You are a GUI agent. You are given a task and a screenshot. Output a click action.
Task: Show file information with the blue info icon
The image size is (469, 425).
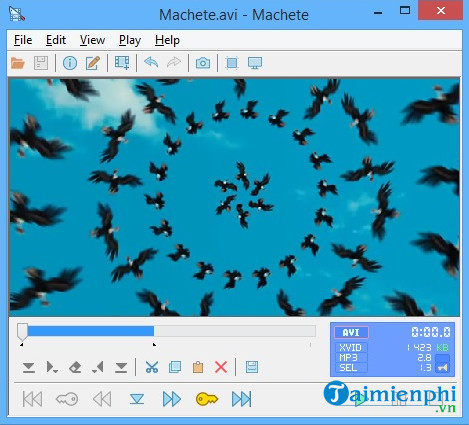pos(70,63)
